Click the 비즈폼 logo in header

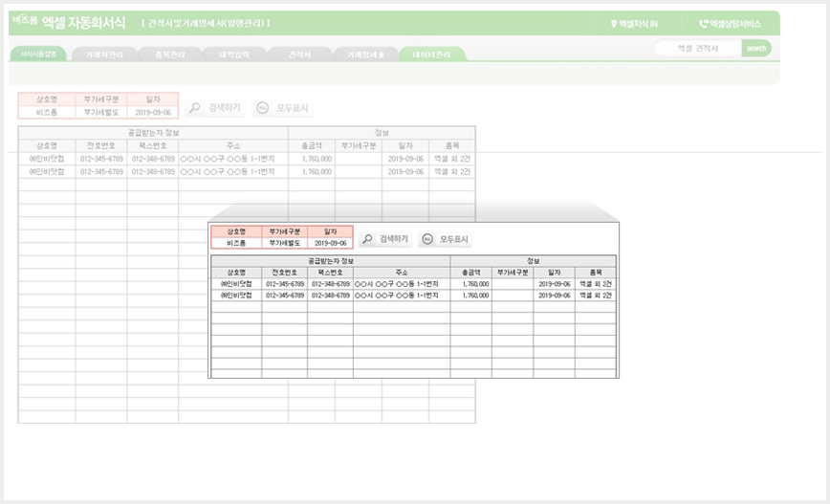tap(26, 20)
